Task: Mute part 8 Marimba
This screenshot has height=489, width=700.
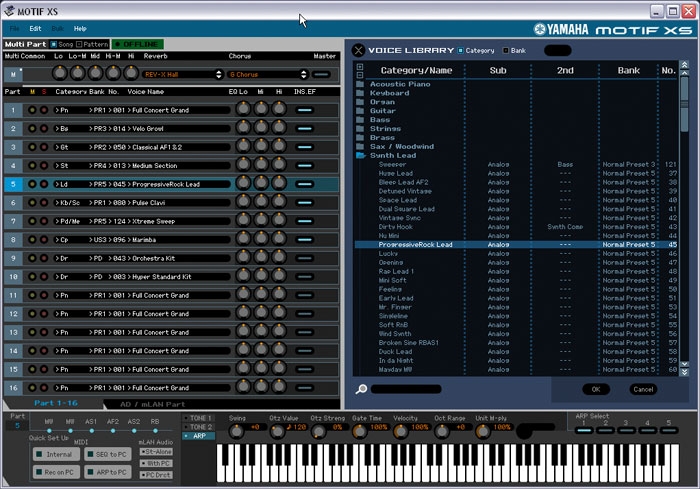Action: 32,240
